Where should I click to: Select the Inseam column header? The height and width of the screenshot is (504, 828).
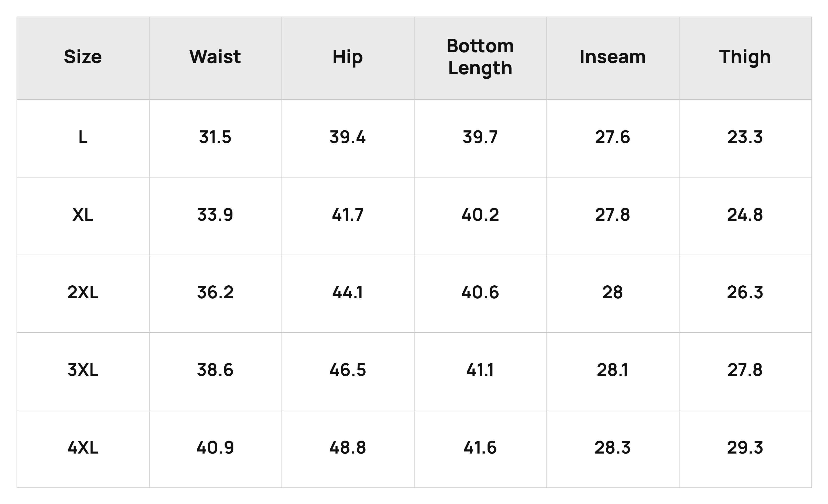613,58
